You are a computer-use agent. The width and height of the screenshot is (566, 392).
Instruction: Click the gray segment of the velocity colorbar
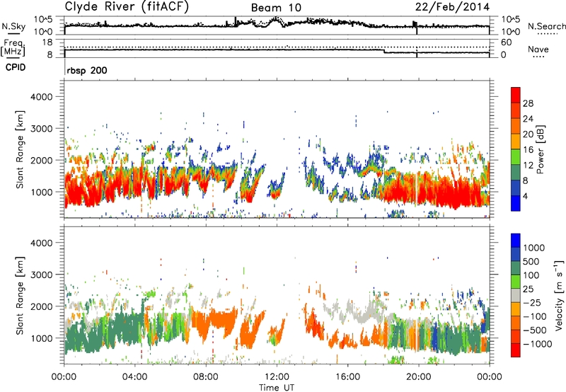click(516, 296)
